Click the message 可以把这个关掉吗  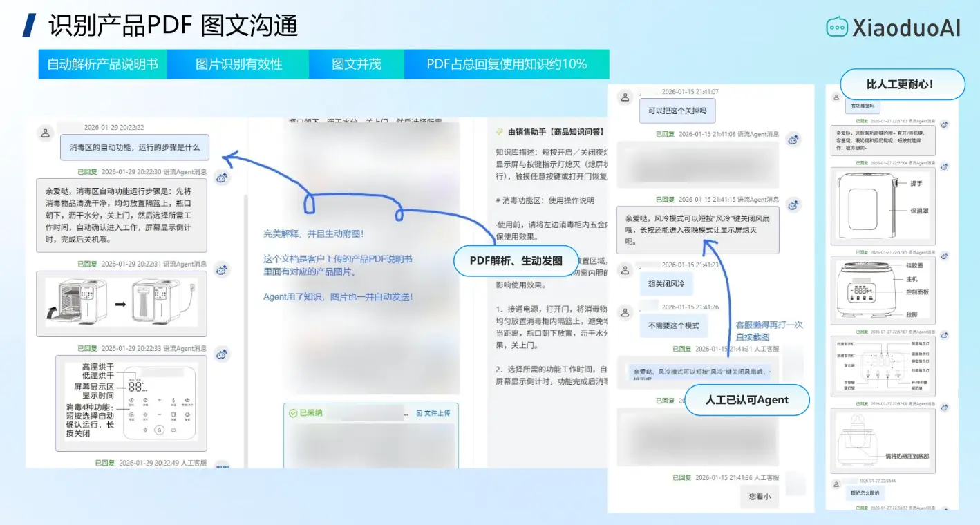(x=677, y=111)
